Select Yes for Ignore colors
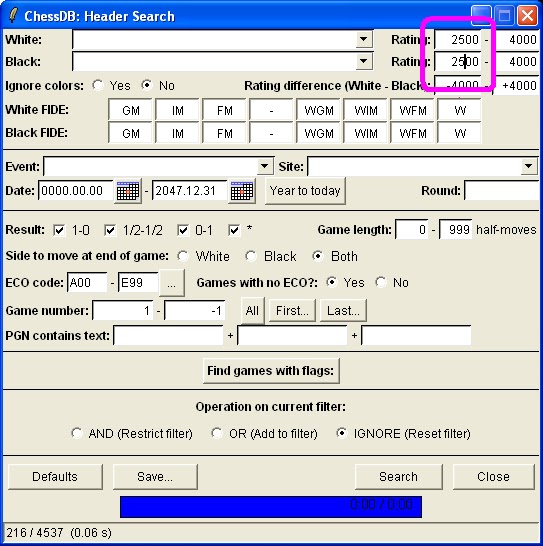The height and width of the screenshot is (546, 543). click(98, 85)
